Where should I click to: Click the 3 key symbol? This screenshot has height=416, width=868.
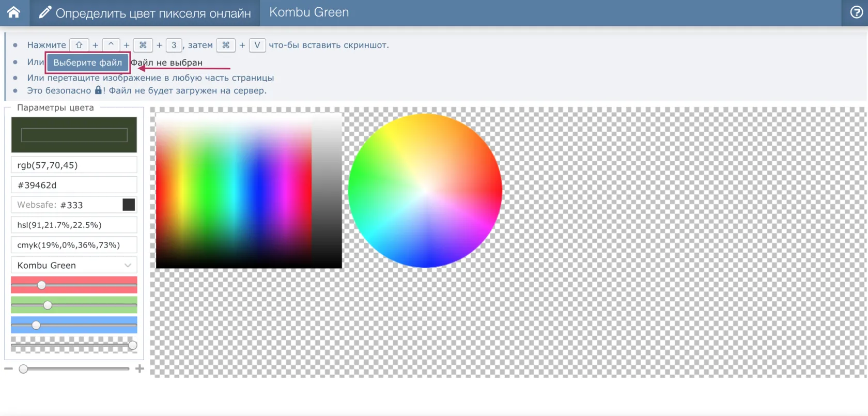click(x=174, y=45)
